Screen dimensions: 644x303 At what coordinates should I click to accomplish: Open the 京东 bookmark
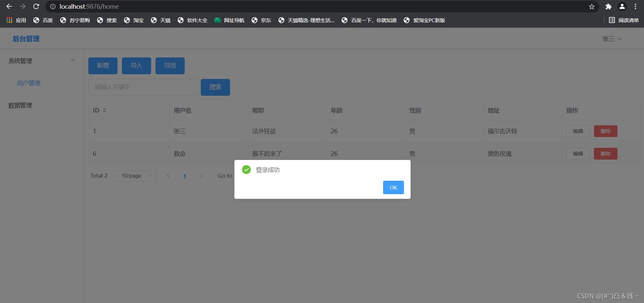261,20
